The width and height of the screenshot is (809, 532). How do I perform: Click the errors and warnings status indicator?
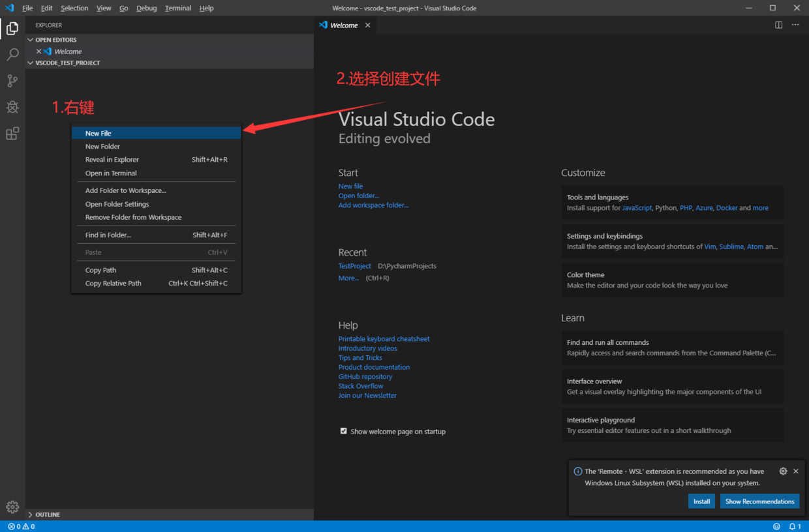[22, 526]
